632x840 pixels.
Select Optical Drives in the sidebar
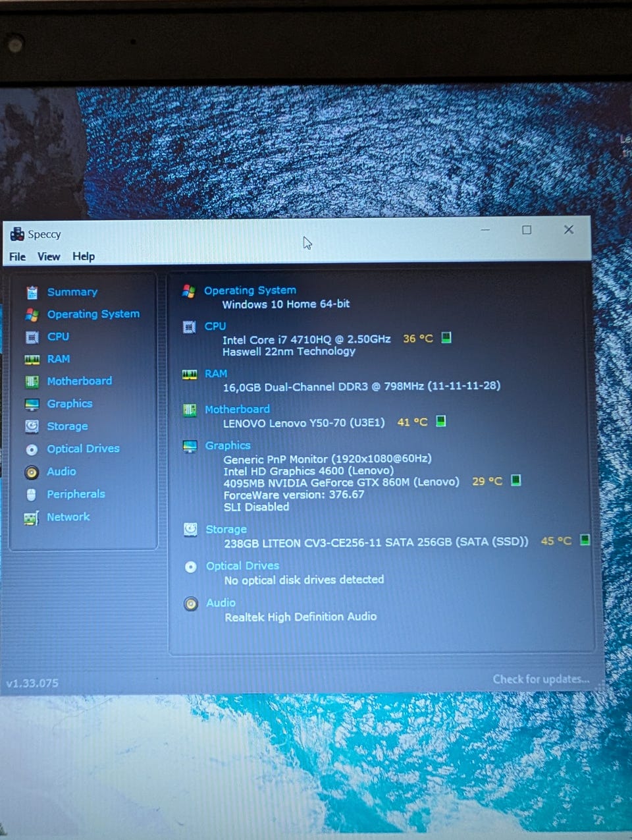click(83, 449)
